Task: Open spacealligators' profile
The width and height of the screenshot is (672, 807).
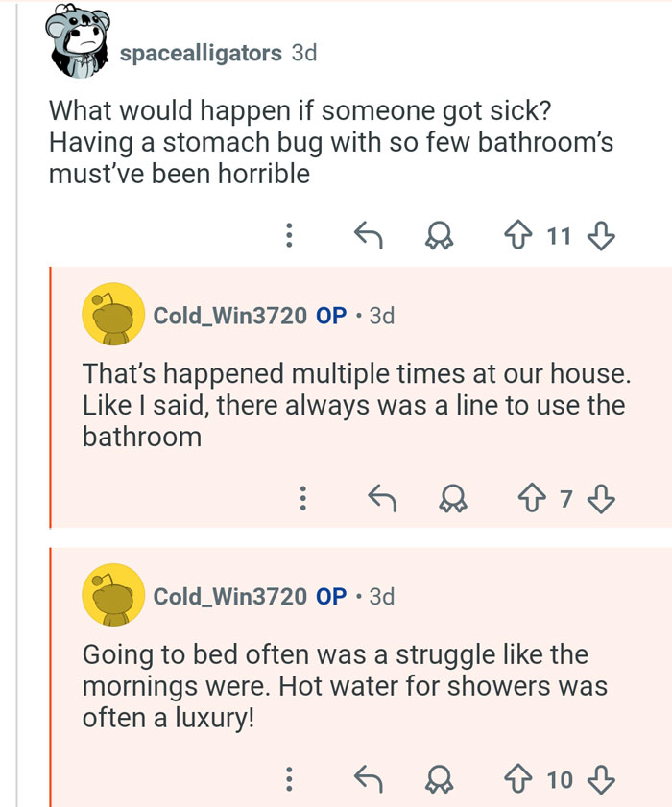Action: (204, 55)
